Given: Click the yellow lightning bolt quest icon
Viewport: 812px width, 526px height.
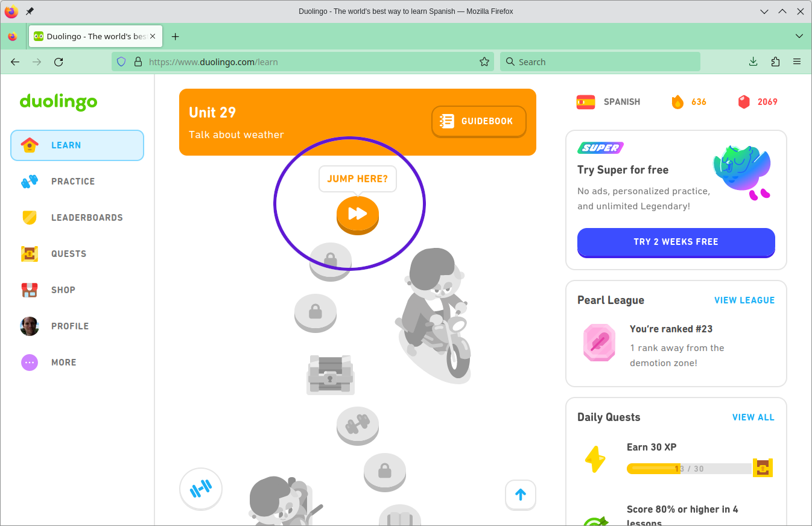Looking at the screenshot, I should click(x=595, y=460).
